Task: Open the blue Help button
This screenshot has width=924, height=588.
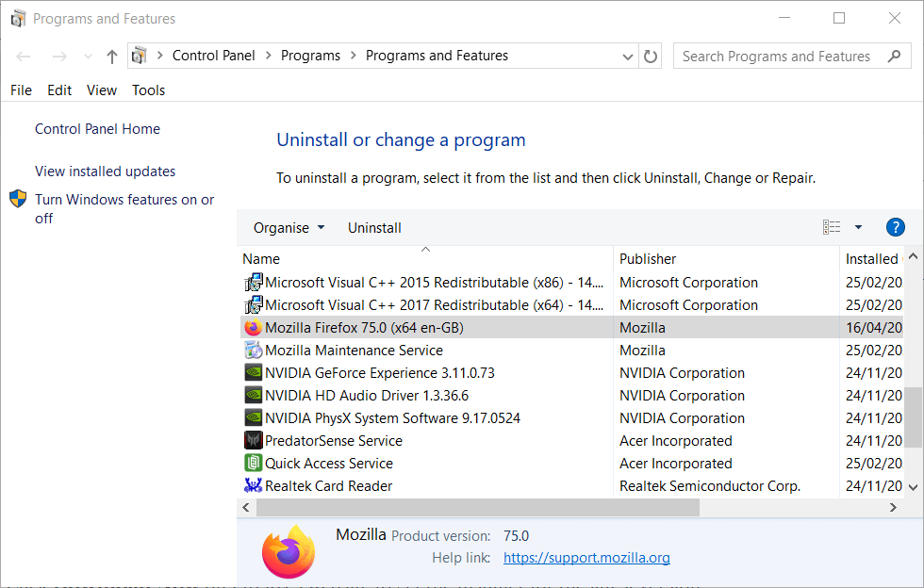Action: coord(895,227)
